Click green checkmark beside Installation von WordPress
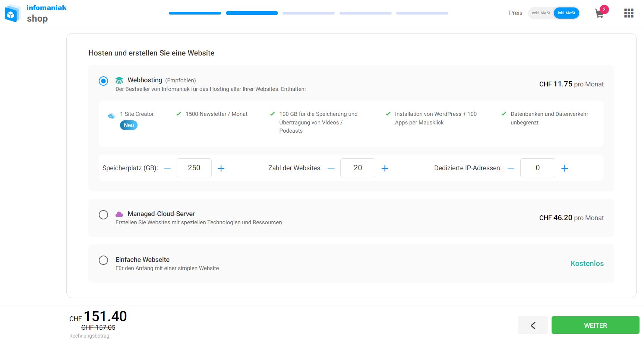 (388, 114)
